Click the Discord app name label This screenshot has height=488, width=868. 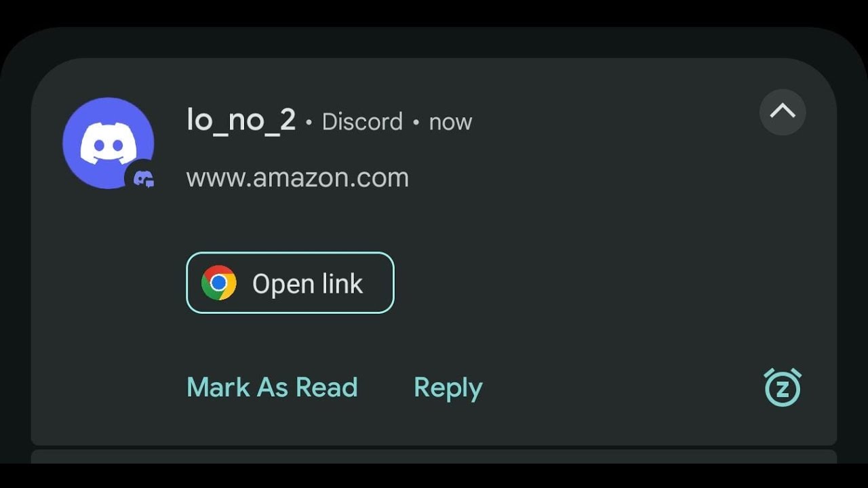point(362,122)
